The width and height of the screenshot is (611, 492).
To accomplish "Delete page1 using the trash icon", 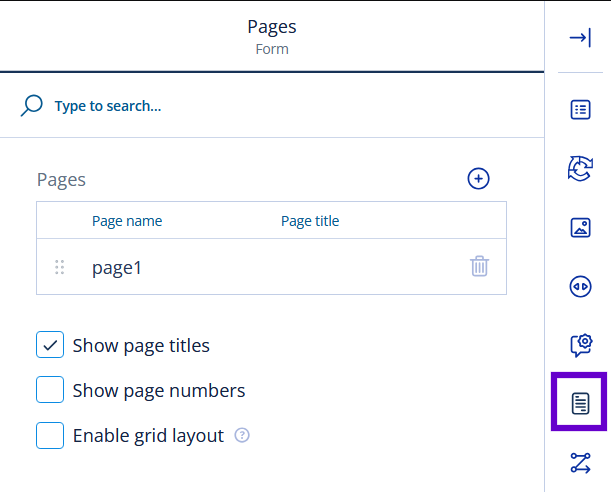I will point(479,266).
